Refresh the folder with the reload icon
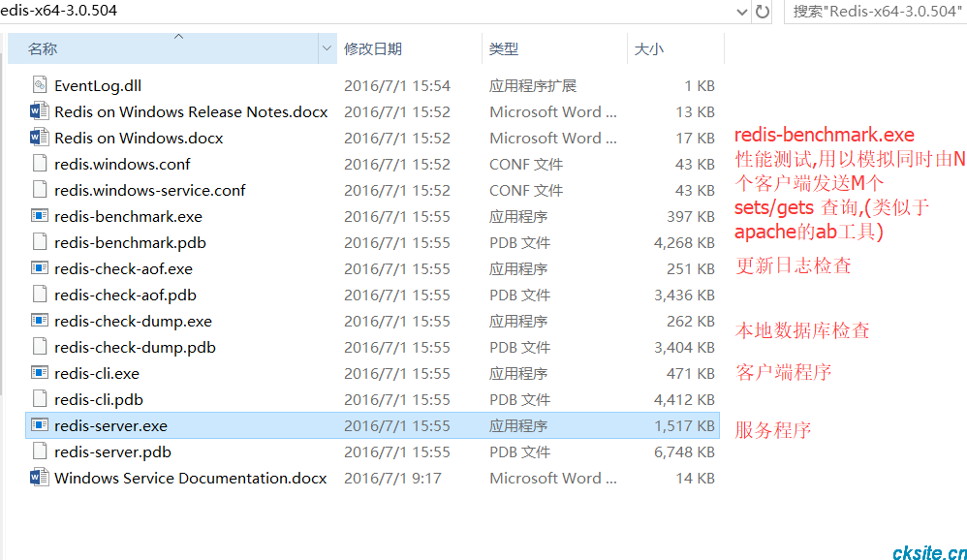Viewport: 967px width, 560px height. (x=763, y=11)
